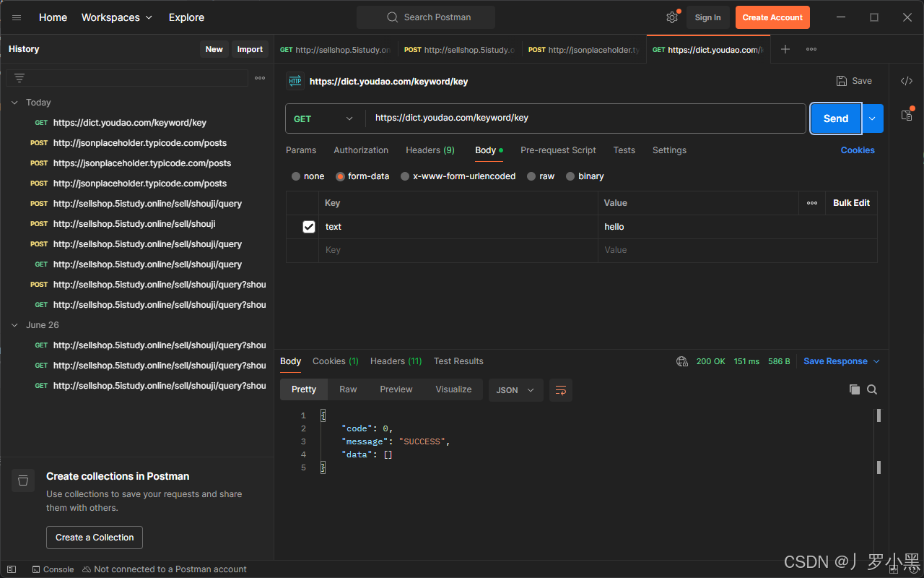Image resolution: width=924 pixels, height=578 pixels.
Task: Click the Sign In button
Action: [x=707, y=17]
